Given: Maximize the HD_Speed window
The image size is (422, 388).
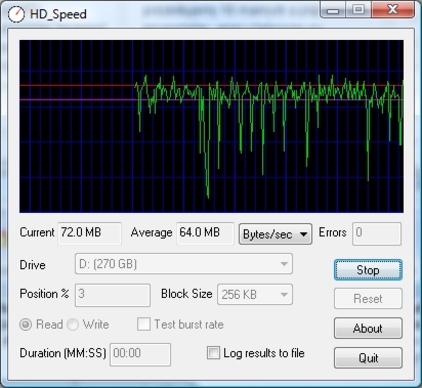Looking at the screenshot, I should point(358,10).
